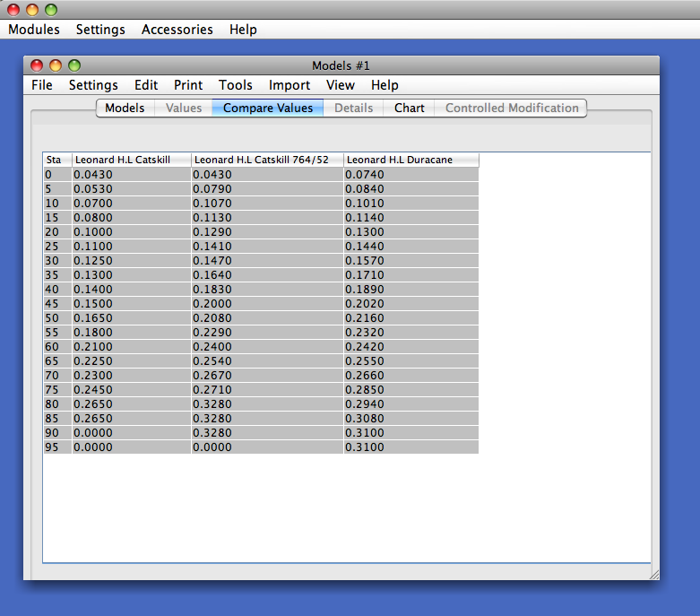The width and height of the screenshot is (700, 616).
Task: Zoom the Models #1 window
Action: [x=74, y=65]
